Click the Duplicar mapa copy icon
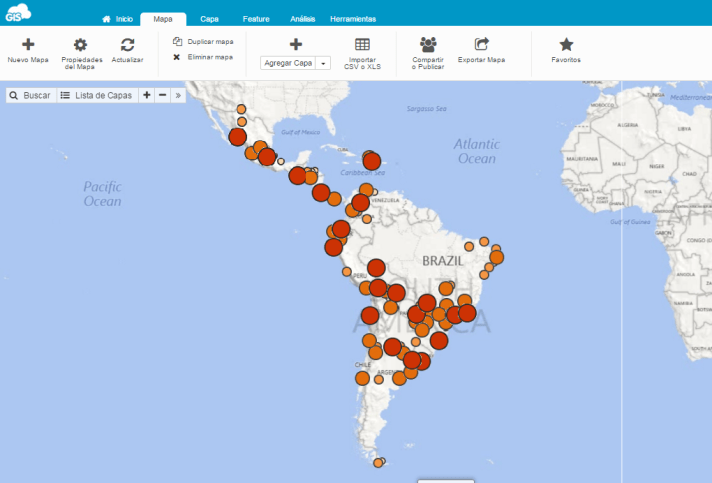This screenshot has width=712, height=483. click(x=177, y=41)
